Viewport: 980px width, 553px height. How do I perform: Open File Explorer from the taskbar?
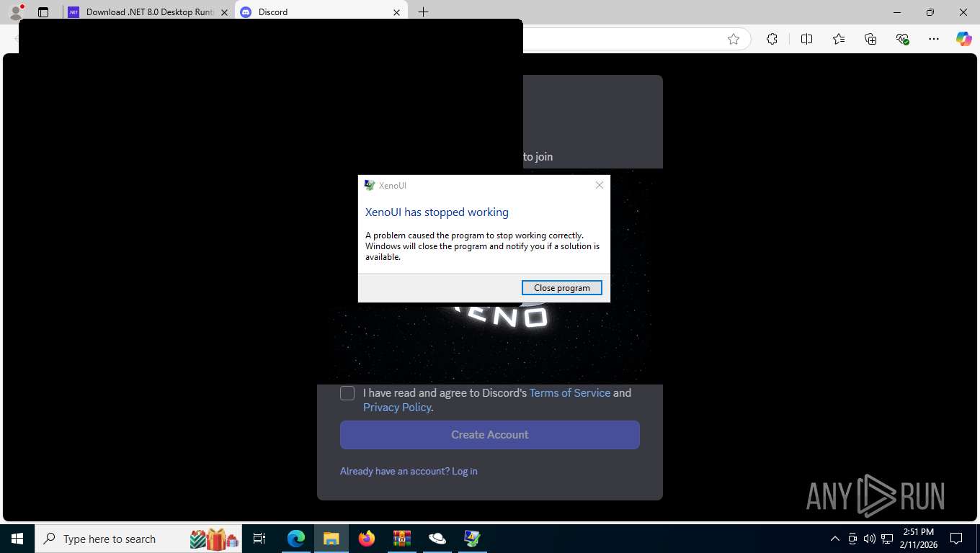[331, 539]
